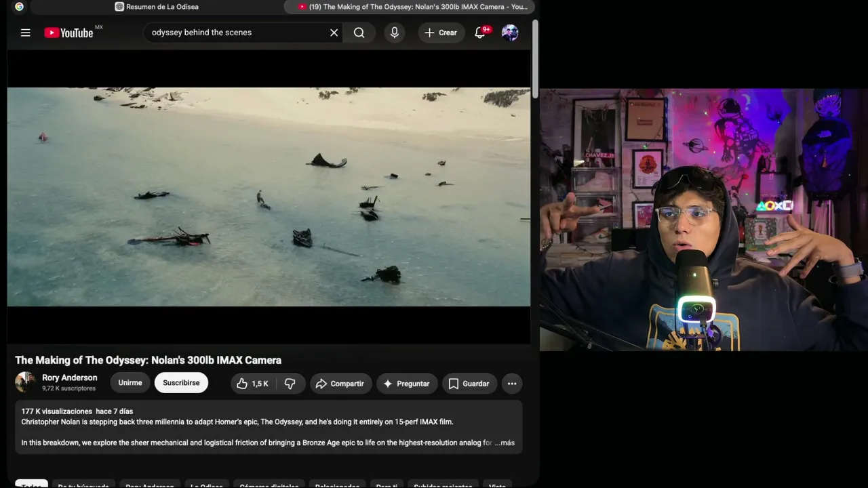Viewport: 868px width, 488px height.
Task: Open the Rory Anderson channel name link
Action: click(x=70, y=378)
